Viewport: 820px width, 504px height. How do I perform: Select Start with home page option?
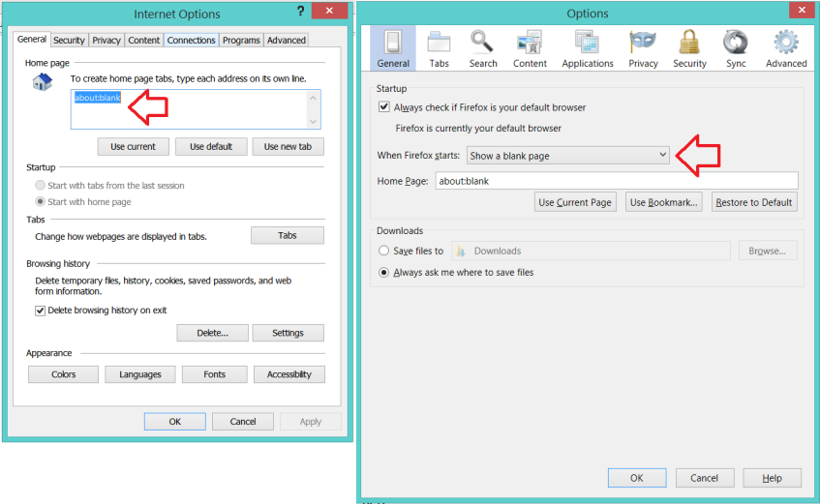coord(40,201)
